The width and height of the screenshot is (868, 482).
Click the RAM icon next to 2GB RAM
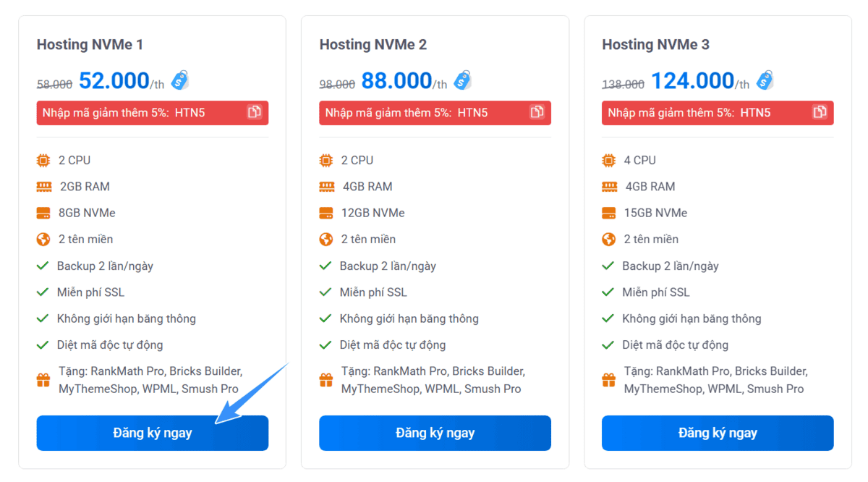tap(44, 187)
